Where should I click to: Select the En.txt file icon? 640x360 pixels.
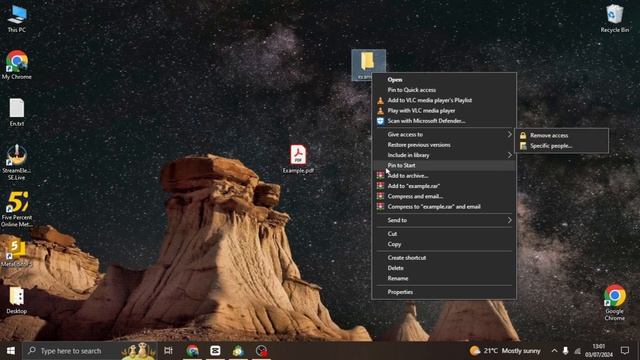(x=17, y=112)
